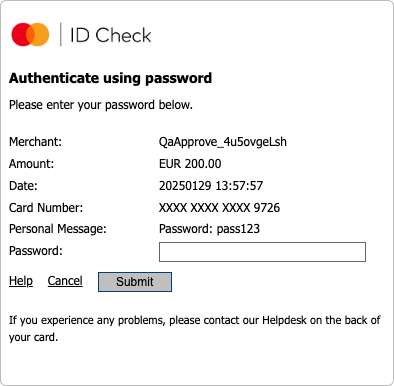The height and width of the screenshot is (386, 394).
Task: Click the Date label
Action: coord(23,186)
